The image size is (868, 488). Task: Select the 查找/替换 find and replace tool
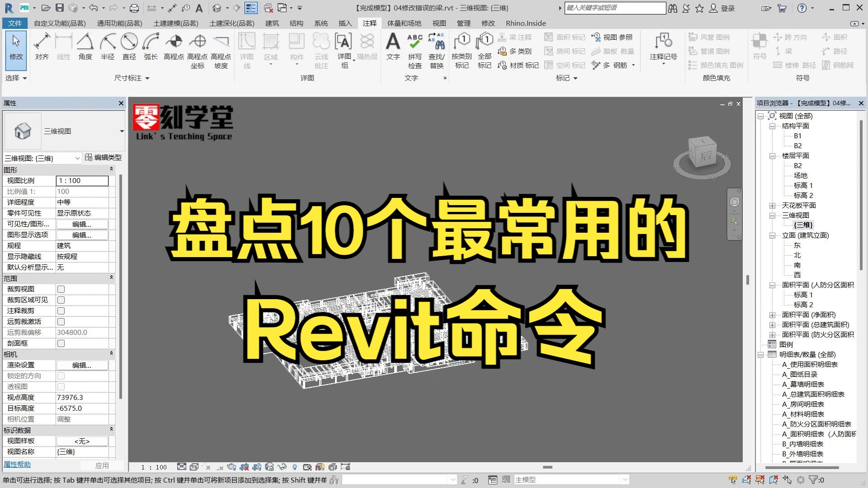coord(436,50)
